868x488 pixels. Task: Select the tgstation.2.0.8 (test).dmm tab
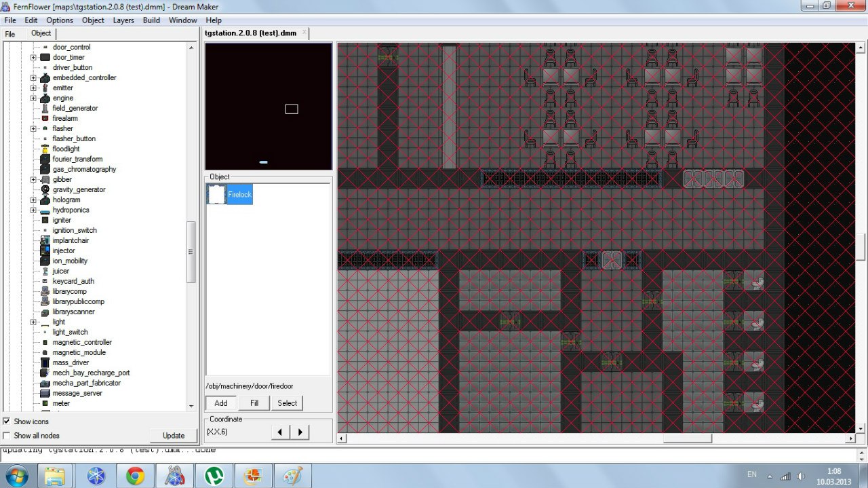click(256, 33)
